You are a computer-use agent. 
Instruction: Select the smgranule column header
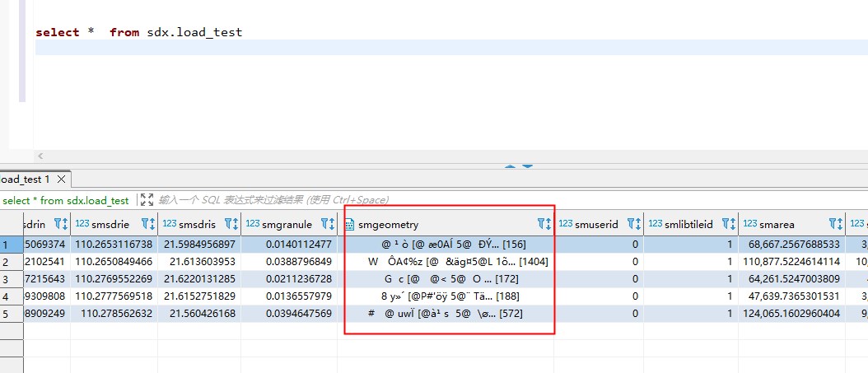click(x=289, y=224)
